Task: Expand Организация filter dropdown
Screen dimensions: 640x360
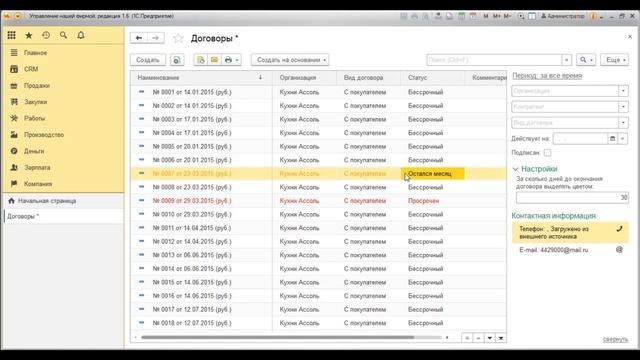Action: 623,91
